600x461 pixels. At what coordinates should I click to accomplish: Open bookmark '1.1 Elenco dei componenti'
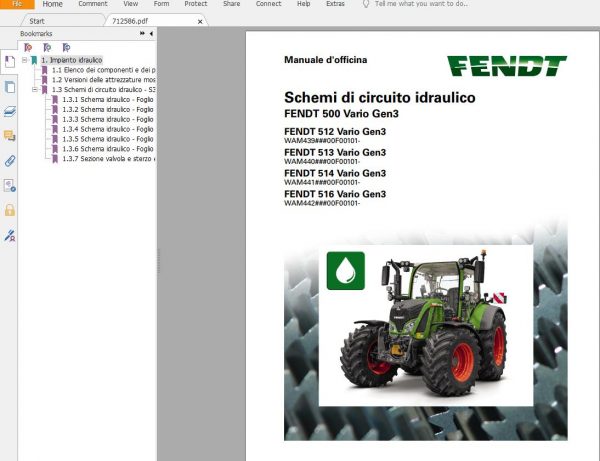[104, 70]
